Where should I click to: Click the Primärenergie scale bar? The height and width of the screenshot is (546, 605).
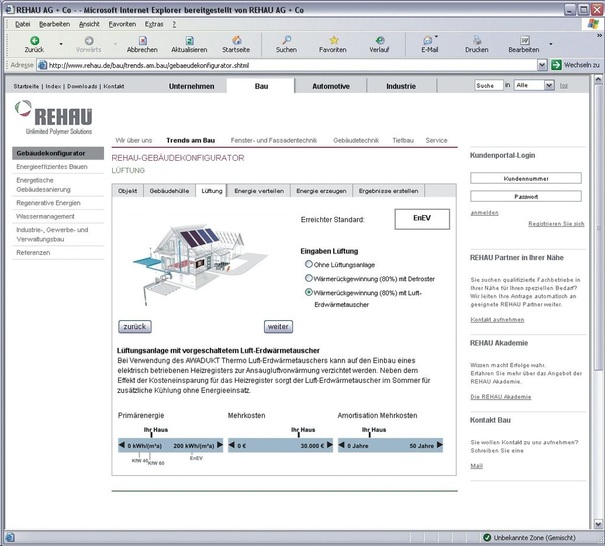click(168, 445)
